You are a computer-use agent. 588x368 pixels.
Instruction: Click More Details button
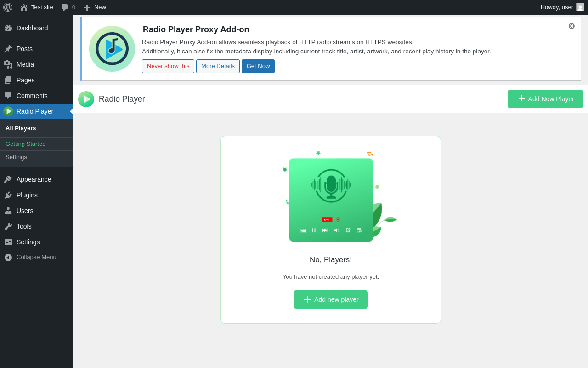pyautogui.click(x=218, y=66)
